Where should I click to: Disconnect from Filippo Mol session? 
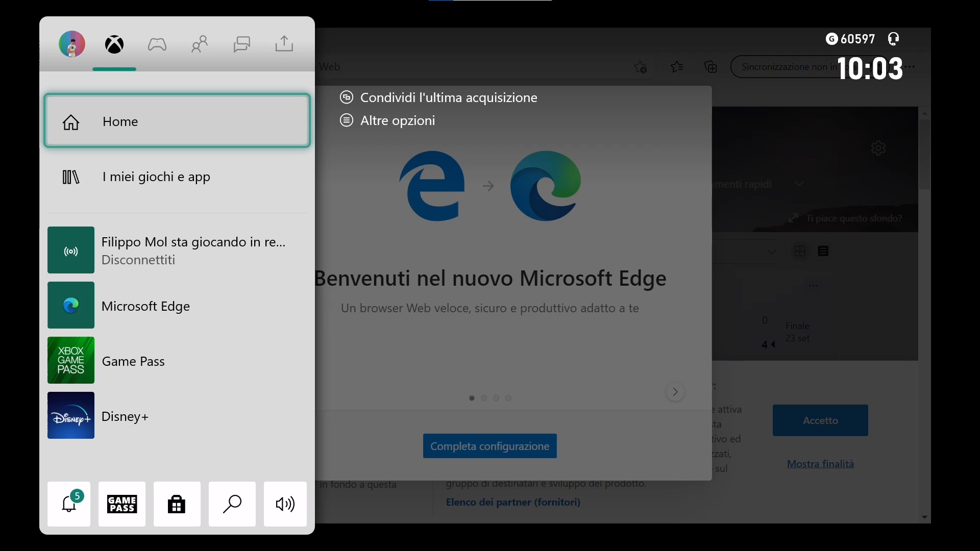click(138, 259)
